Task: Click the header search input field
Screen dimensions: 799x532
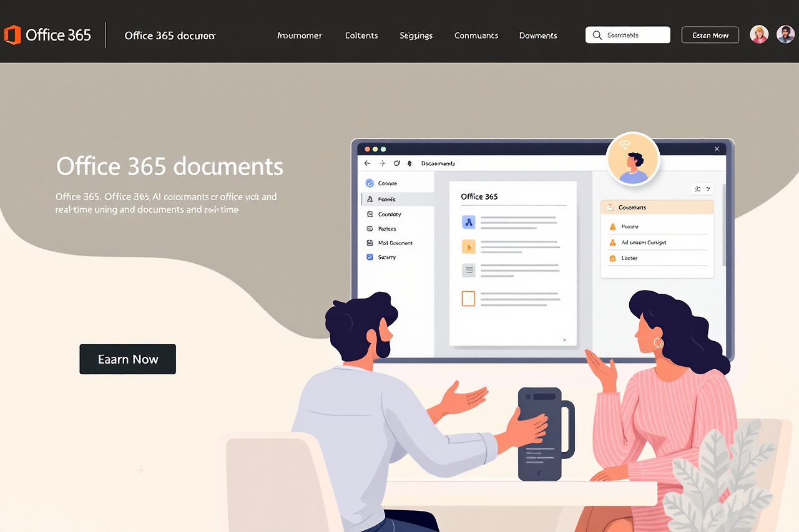Action: coord(628,35)
